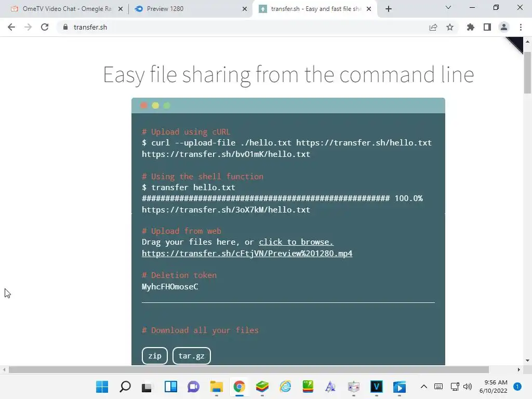Click the vertical scrollbar thumb
Screen dimensions: 532x399
click(x=527, y=73)
